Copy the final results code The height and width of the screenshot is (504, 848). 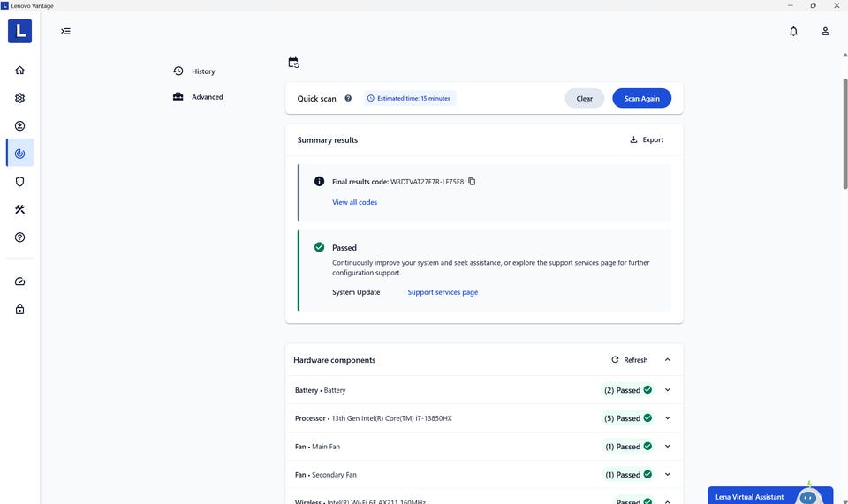tap(472, 182)
